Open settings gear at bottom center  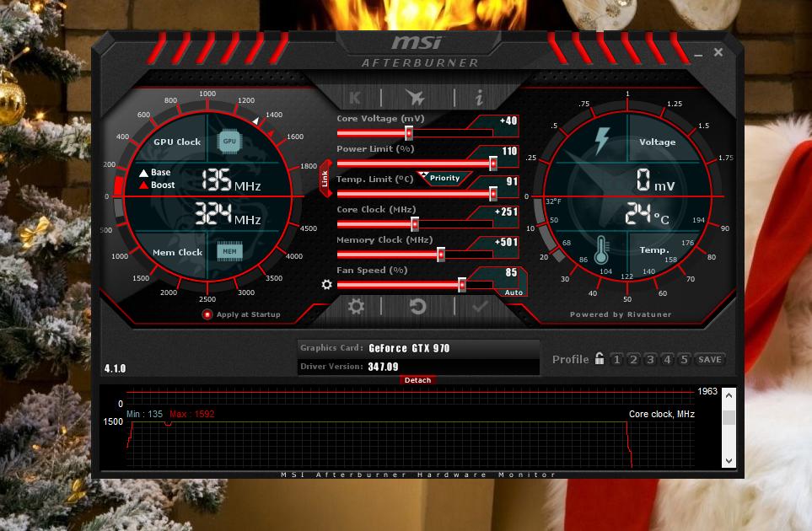click(356, 307)
